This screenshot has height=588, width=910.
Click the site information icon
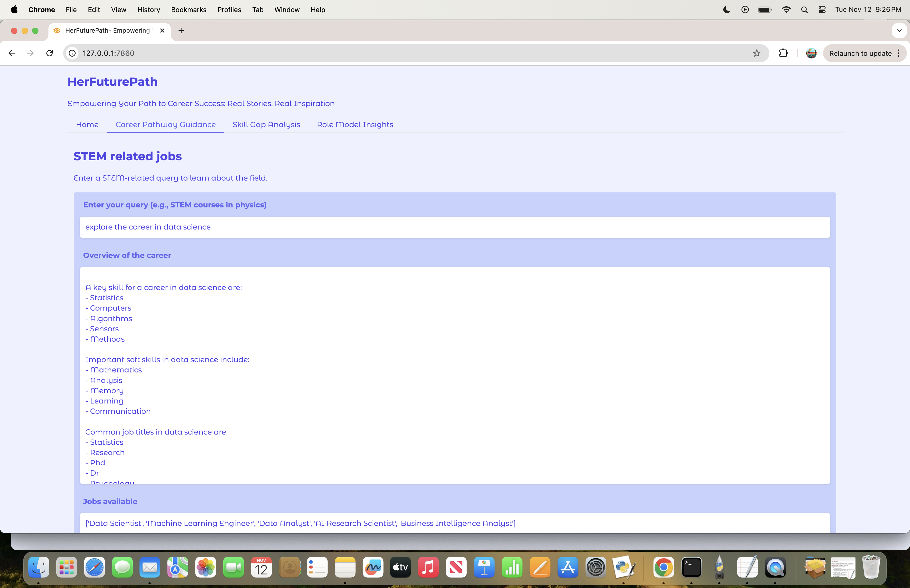(72, 53)
